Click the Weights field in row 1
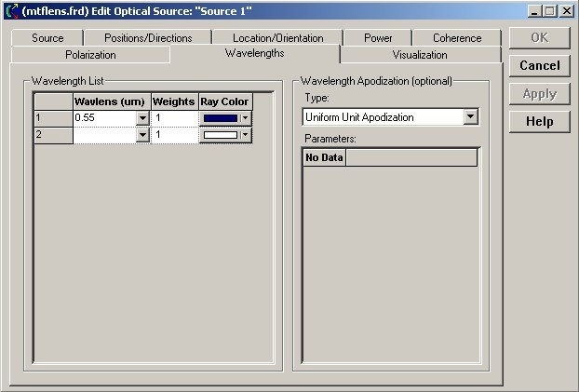Viewport: 579px width, 392px height. pos(174,118)
